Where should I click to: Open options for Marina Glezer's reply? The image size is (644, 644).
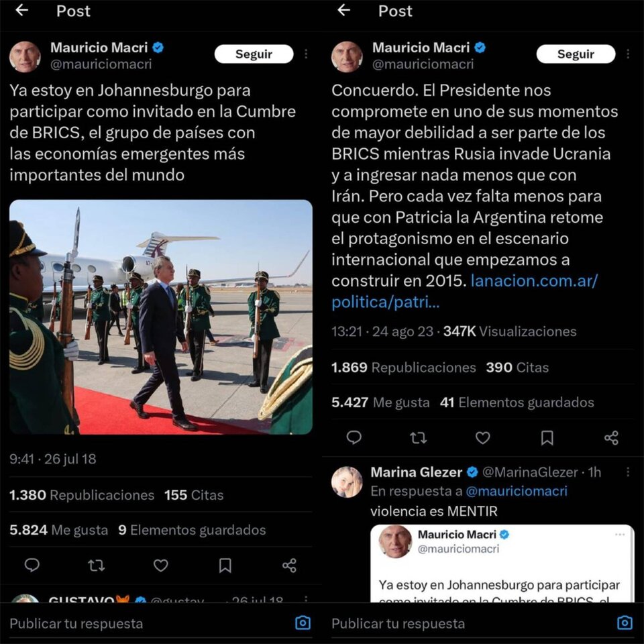(x=628, y=472)
